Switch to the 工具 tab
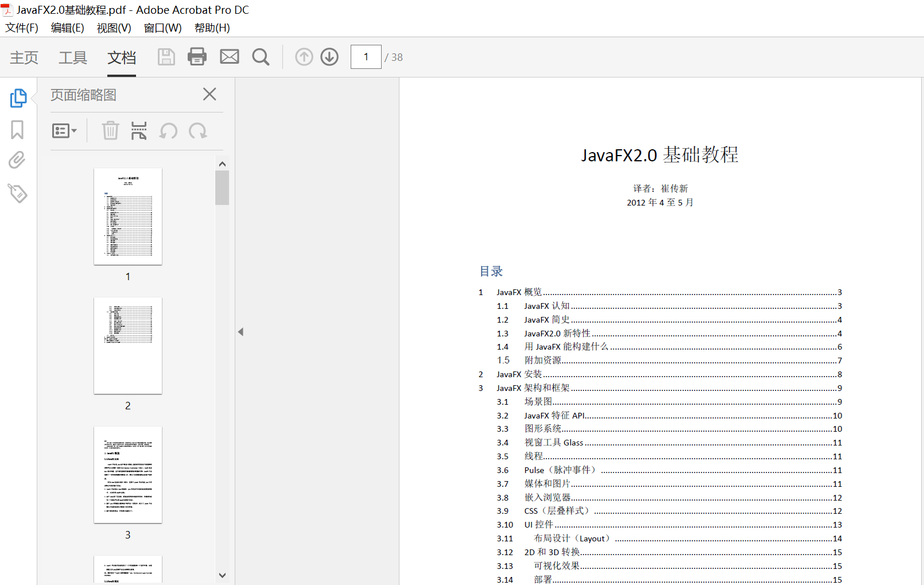Viewport: 924px width, 585px height. tap(73, 57)
